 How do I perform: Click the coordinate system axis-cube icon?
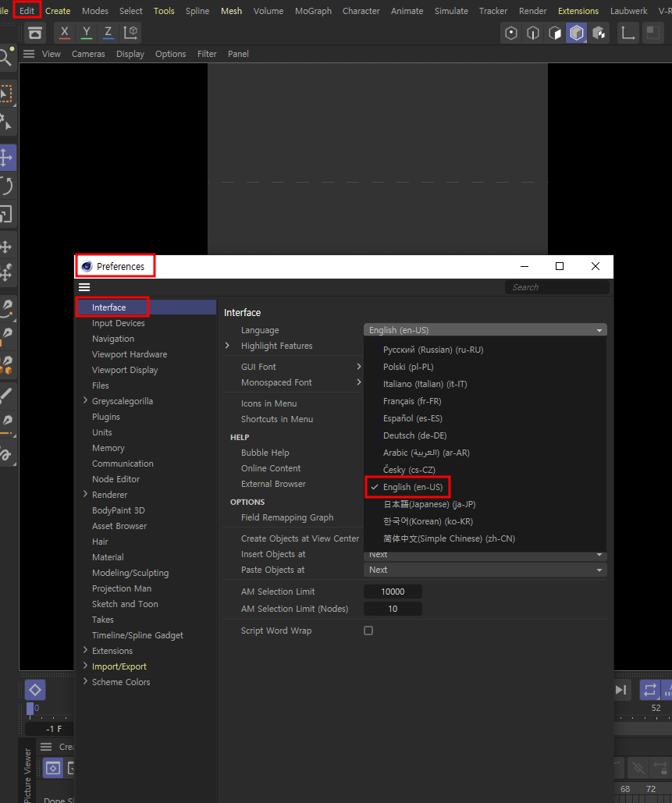tap(130, 33)
